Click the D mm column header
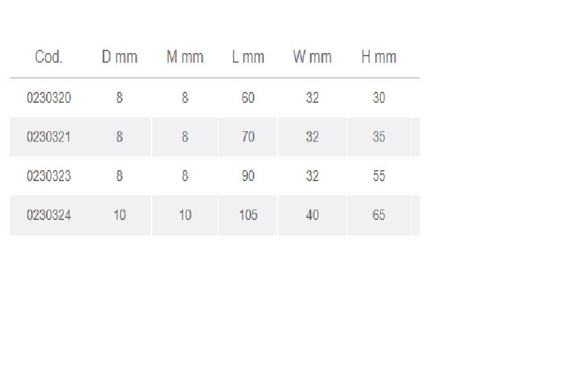 tap(120, 57)
